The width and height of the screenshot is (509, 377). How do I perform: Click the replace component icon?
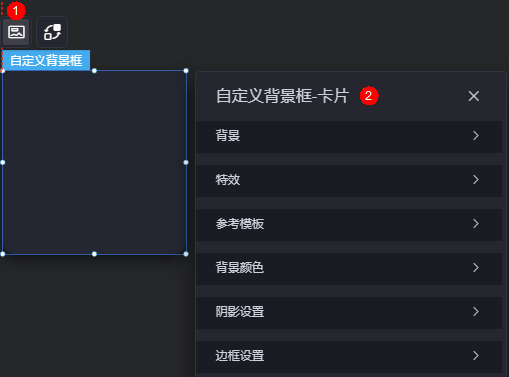pyautogui.click(x=52, y=32)
